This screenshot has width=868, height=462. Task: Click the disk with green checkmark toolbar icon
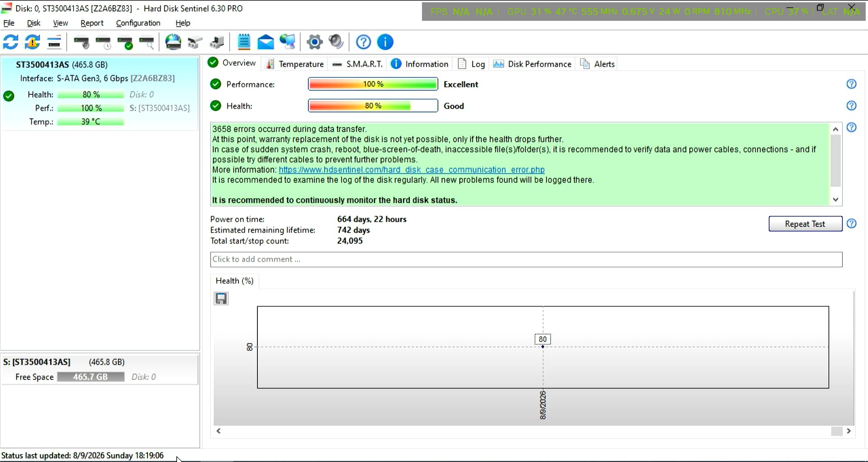[x=125, y=43]
